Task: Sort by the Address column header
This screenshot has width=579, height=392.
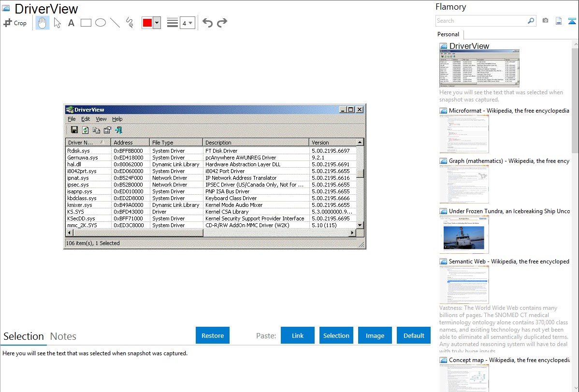Action: (x=130, y=143)
